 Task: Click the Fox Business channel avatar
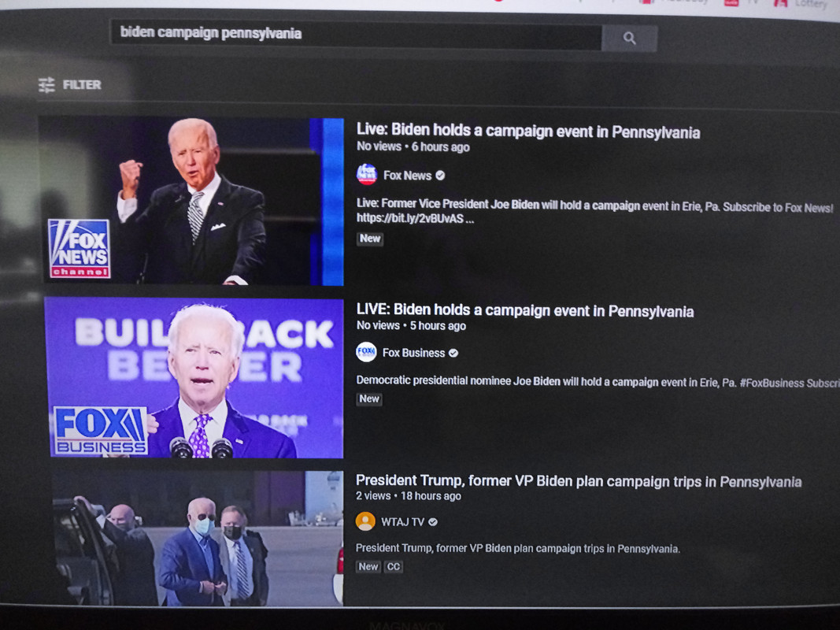(x=366, y=352)
